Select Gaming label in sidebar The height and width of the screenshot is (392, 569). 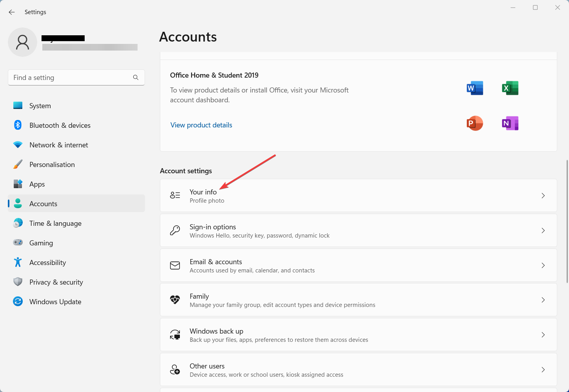pos(41,243)
